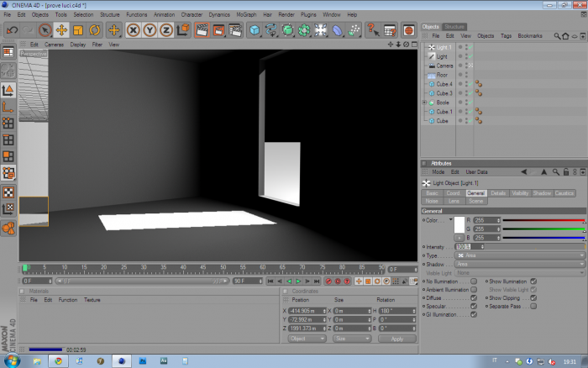Select the Rotate tool icon
Viewport: 588px width, 368px height.
pyautogui.click(x=94, y=30)
